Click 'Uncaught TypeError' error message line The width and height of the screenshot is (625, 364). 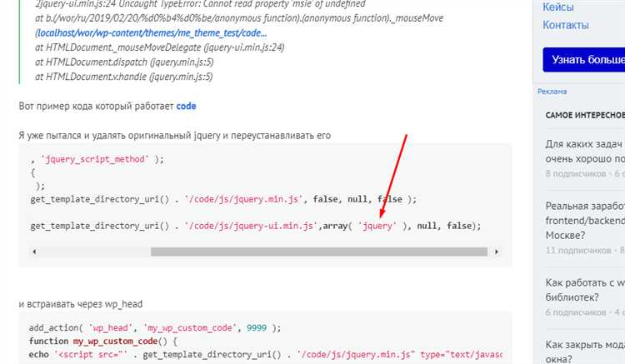tap(200, 4)
